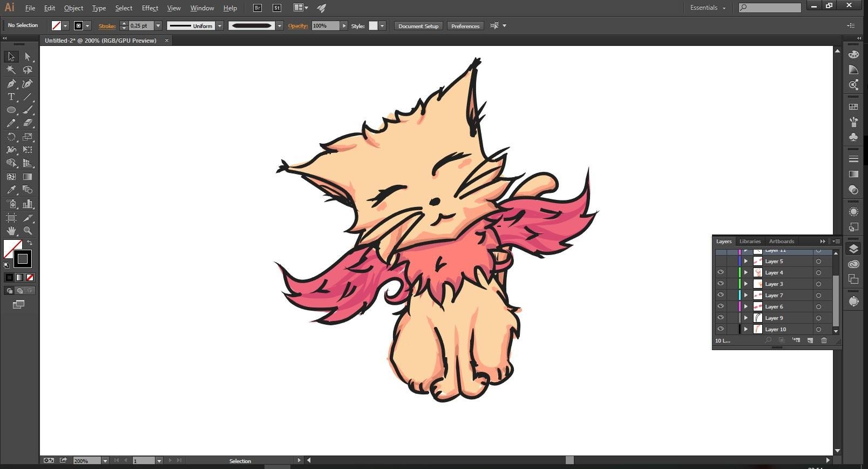Click the graphic Style swatch
The width and height of the screenshot is (868, 469).
373,26
